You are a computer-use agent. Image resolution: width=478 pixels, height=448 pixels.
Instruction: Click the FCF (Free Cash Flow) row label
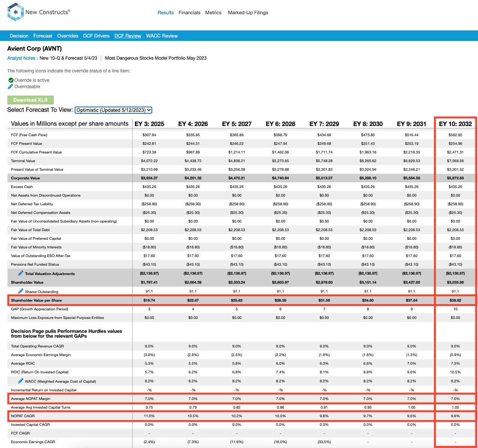click(x=29, y=135)
